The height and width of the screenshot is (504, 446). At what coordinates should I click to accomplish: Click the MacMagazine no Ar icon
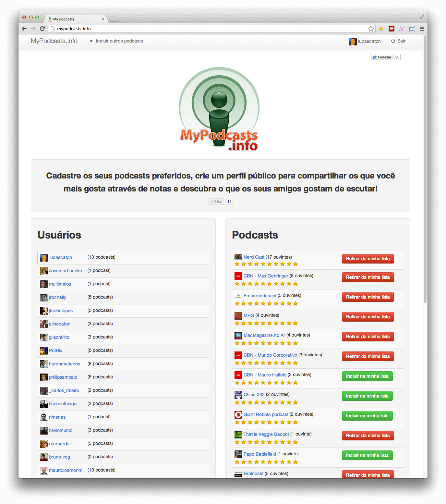238,336
